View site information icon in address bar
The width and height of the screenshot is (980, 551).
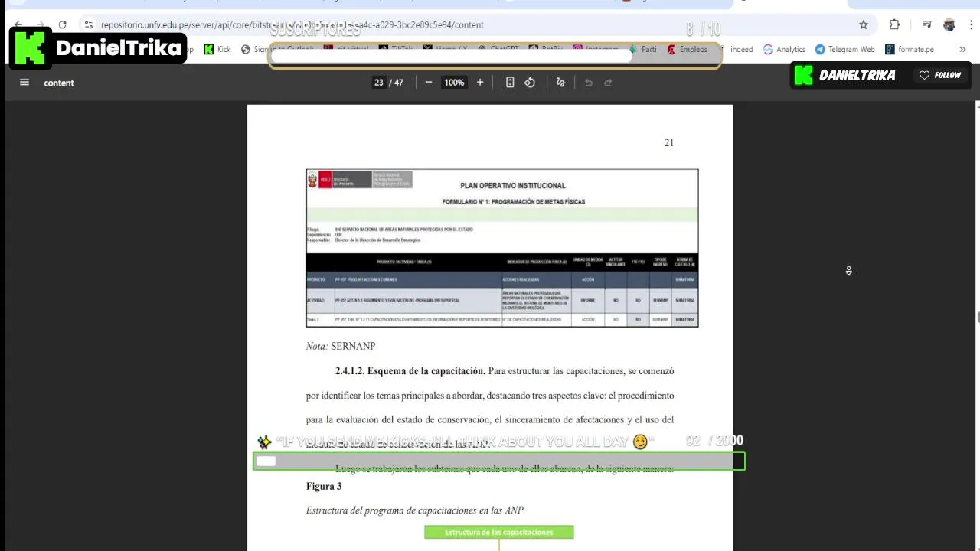click(x=89, y=24)
